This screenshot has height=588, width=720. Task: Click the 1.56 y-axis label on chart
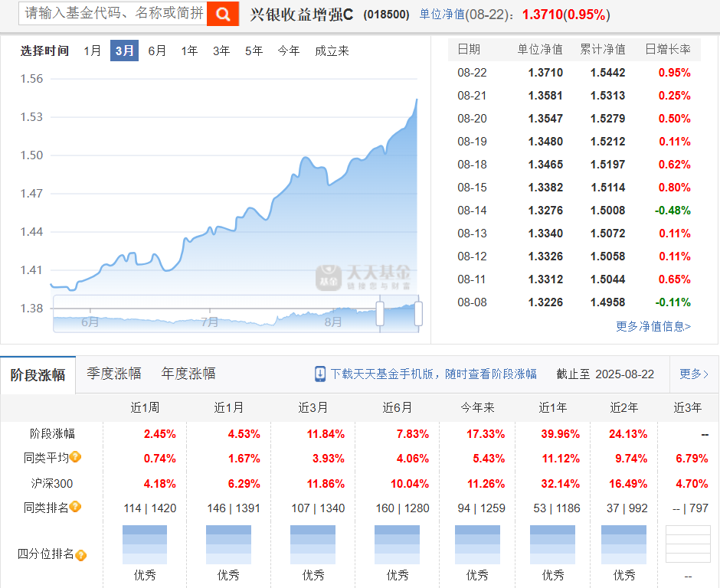pos(31,79)
